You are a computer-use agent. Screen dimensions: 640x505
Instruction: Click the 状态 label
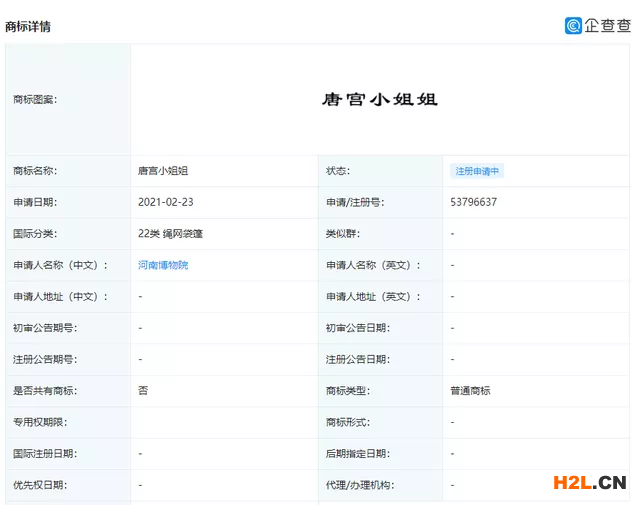click(x=338, y=171)
